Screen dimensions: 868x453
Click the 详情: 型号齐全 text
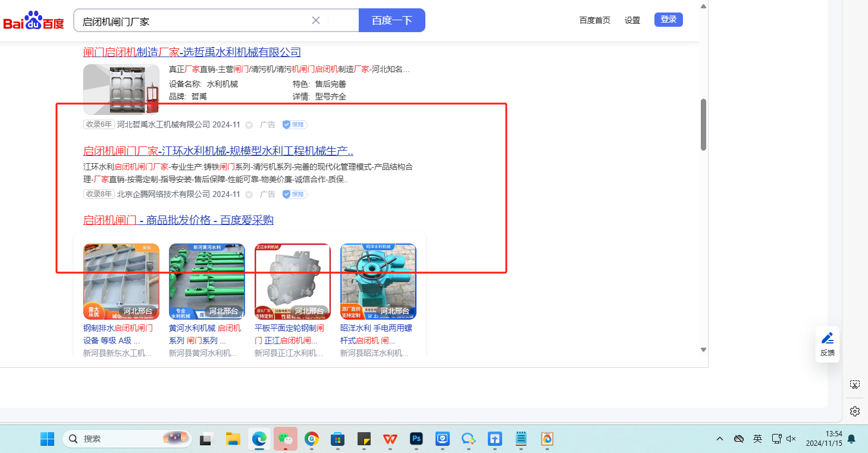(319, 96)
